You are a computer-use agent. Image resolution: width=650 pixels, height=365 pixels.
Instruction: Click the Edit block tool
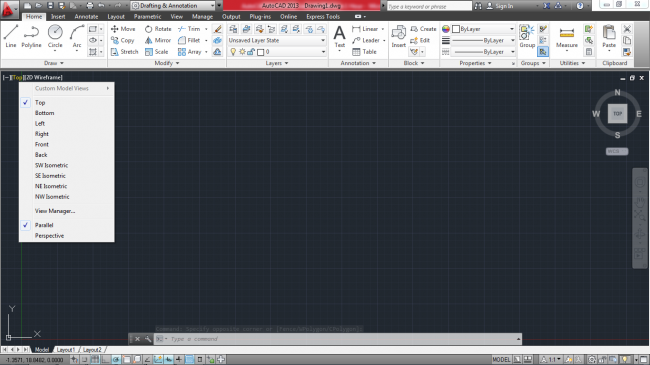coord(420,40)
